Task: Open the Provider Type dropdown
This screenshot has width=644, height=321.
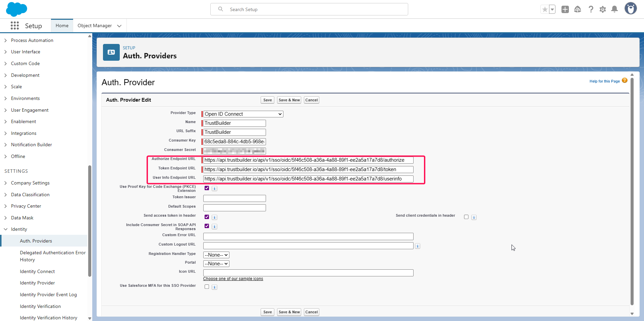Action: pos(243,114)
